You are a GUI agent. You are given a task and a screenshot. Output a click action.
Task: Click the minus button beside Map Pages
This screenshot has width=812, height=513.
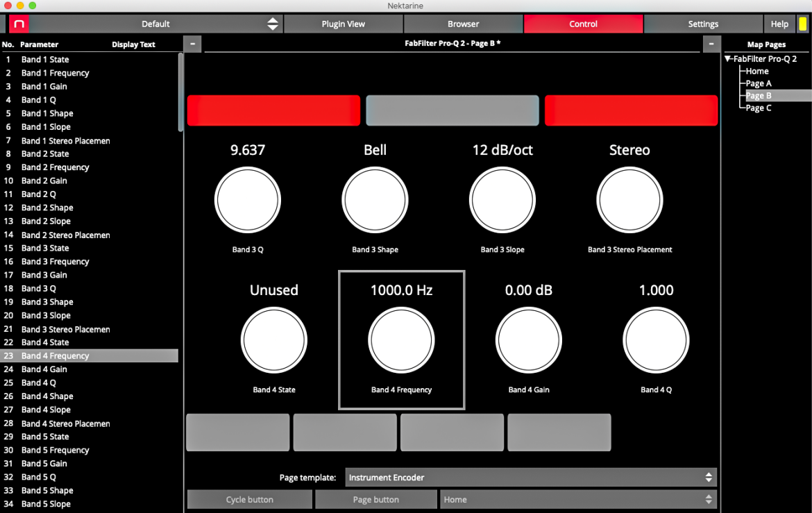point(711,44)
